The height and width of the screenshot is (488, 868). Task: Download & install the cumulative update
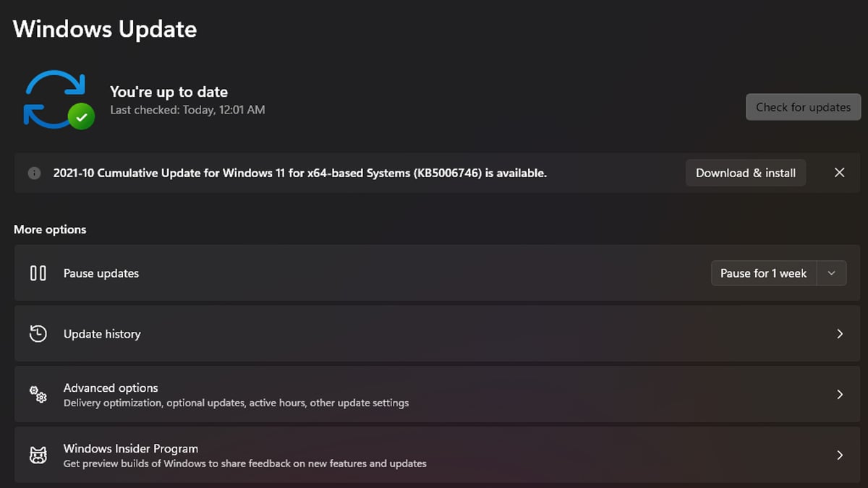click(746, 173)
